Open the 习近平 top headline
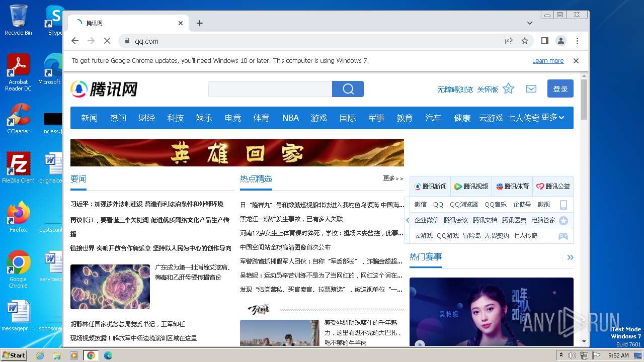Viewport: 644px width, 362px height. [147, 204]
